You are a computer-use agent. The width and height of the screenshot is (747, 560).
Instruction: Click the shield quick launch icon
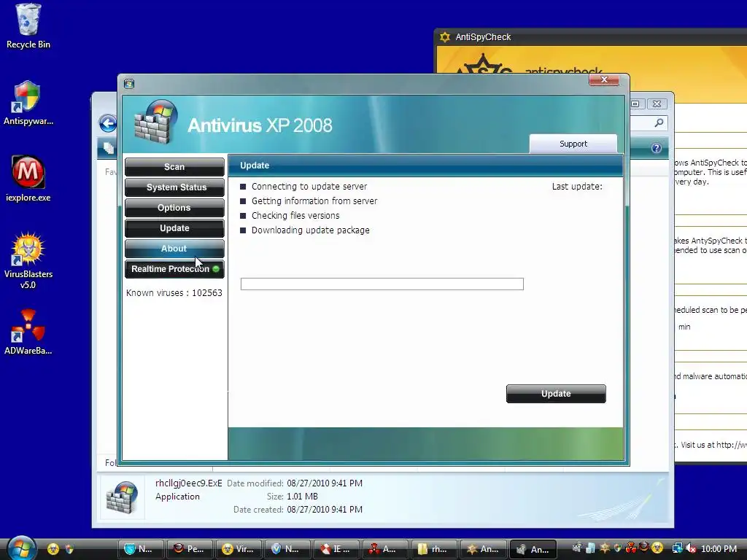click(x=69, y=549)
